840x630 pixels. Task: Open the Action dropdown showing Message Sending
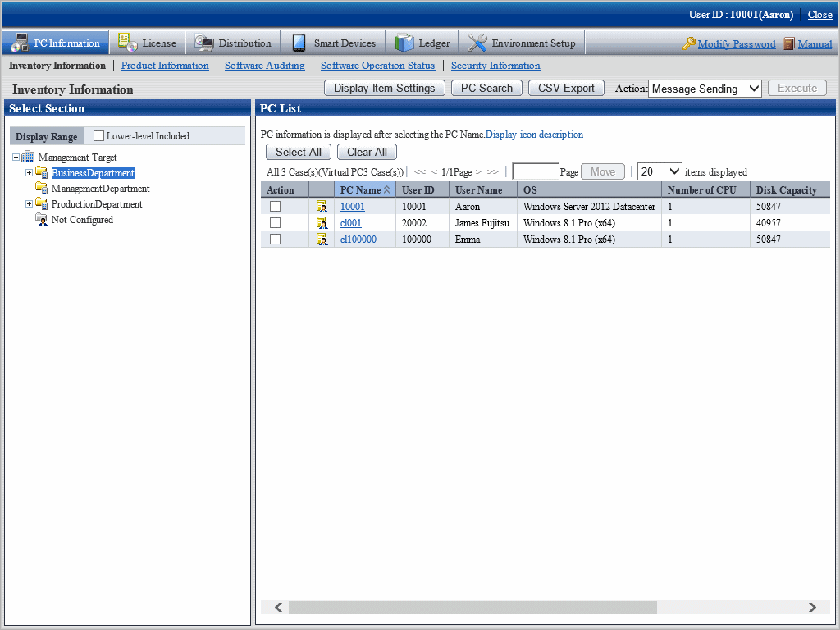(705, 89)
